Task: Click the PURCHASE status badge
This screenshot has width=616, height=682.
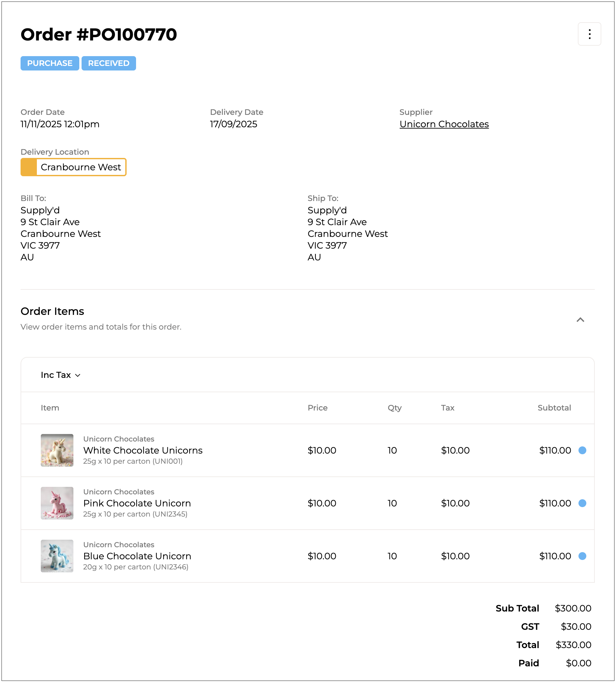Action: point(50,63)
